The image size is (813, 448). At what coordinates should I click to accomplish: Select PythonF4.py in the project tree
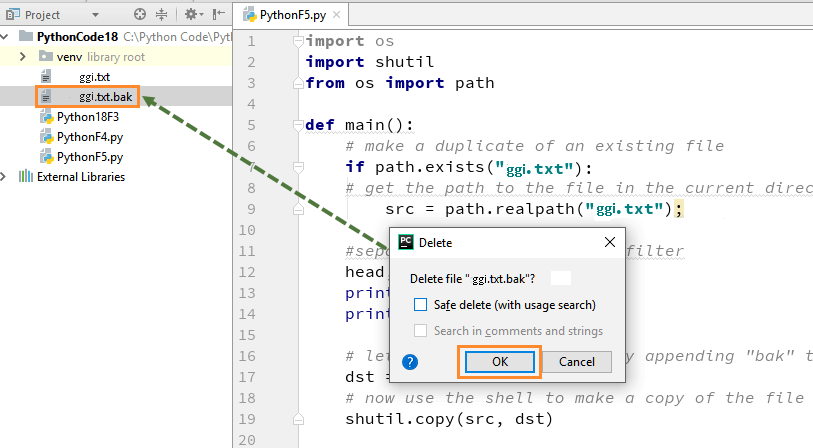tap(90, 137)
